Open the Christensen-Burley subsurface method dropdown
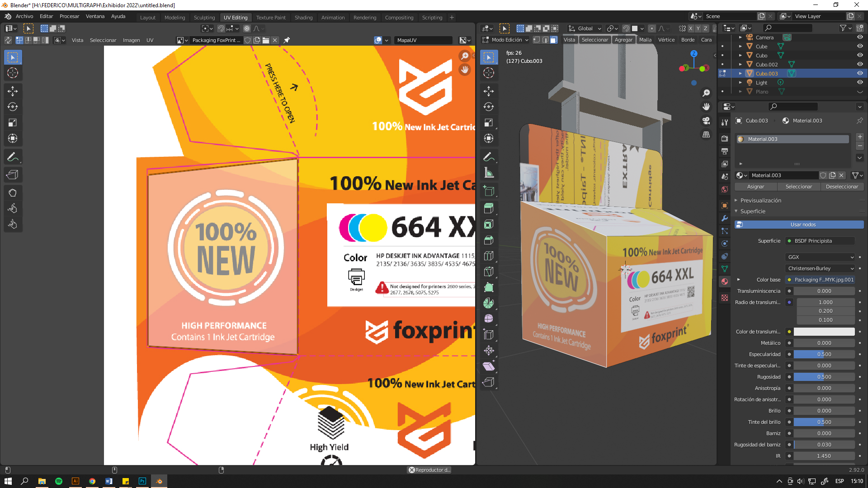 click(820, 268)
